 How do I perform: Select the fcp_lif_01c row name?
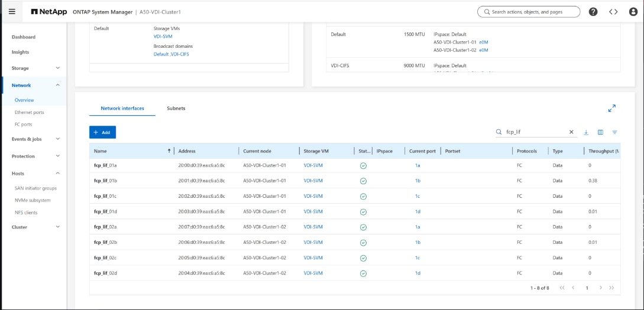click(x=105, y=196)
